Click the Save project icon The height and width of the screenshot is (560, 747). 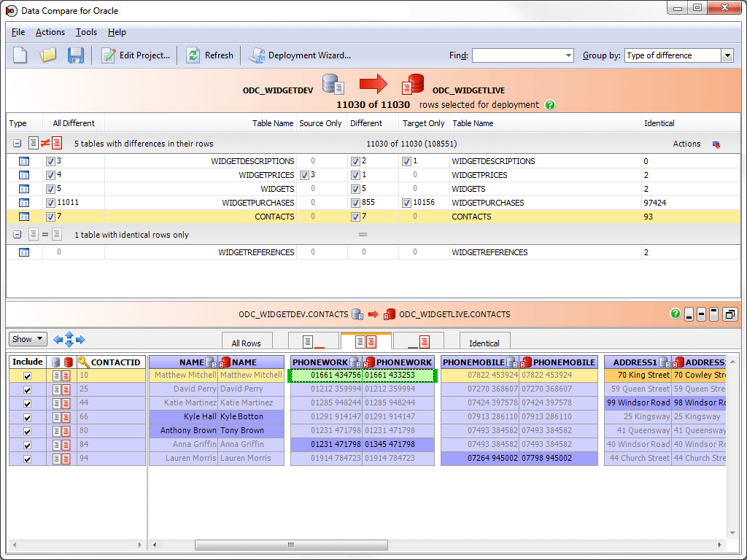(x=76, y=55)
